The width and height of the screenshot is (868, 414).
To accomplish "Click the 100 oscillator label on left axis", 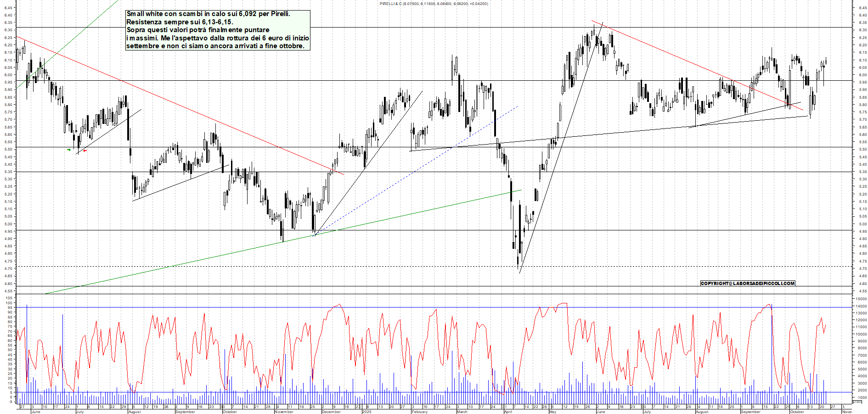I will click(9, 298).
